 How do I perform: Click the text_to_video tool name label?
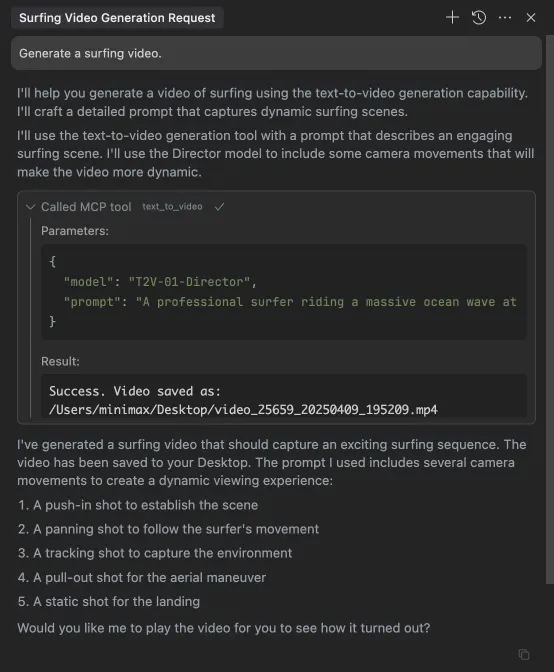(x=172, y=207)
